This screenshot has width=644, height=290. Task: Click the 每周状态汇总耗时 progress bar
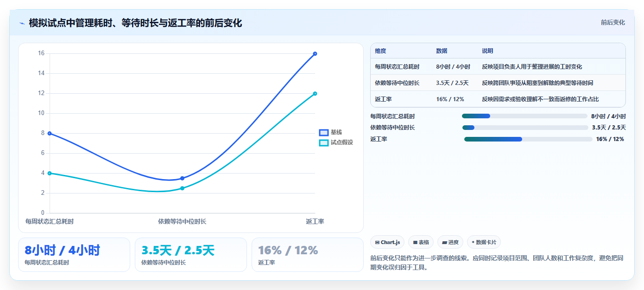tap(524, 116)
